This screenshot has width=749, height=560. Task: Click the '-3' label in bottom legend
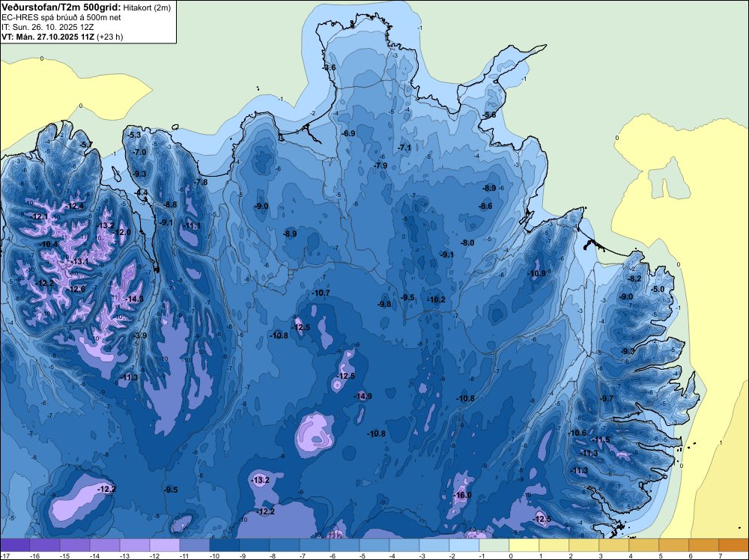(424, 556)
